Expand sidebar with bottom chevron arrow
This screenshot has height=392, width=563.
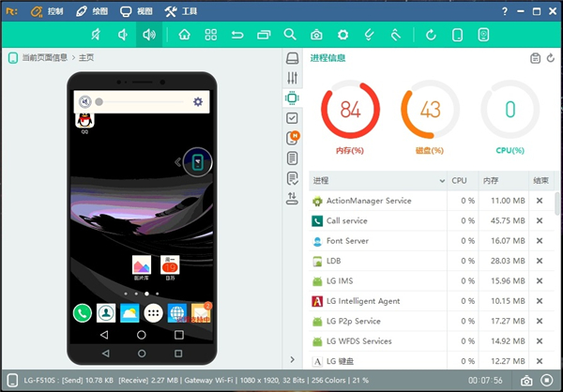point(292,359)
